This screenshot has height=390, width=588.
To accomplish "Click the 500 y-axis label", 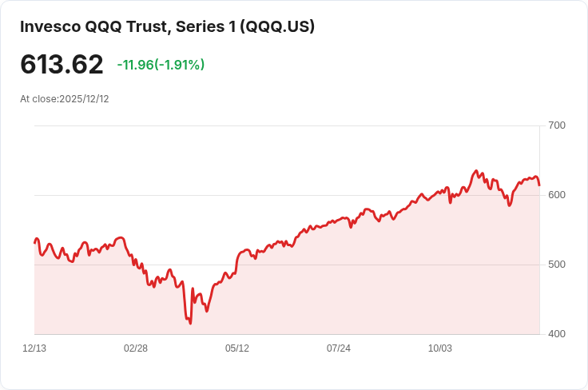I will click(x=557, y=265).
